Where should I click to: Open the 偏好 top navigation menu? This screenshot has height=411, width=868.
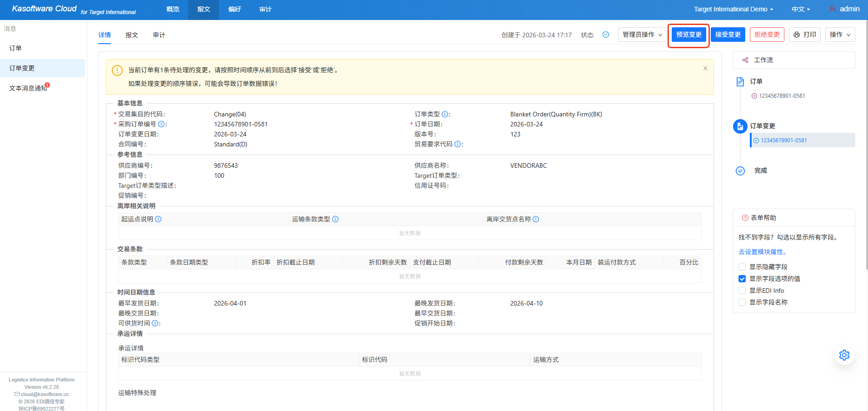pyautogui.click(x=234, y=9)
